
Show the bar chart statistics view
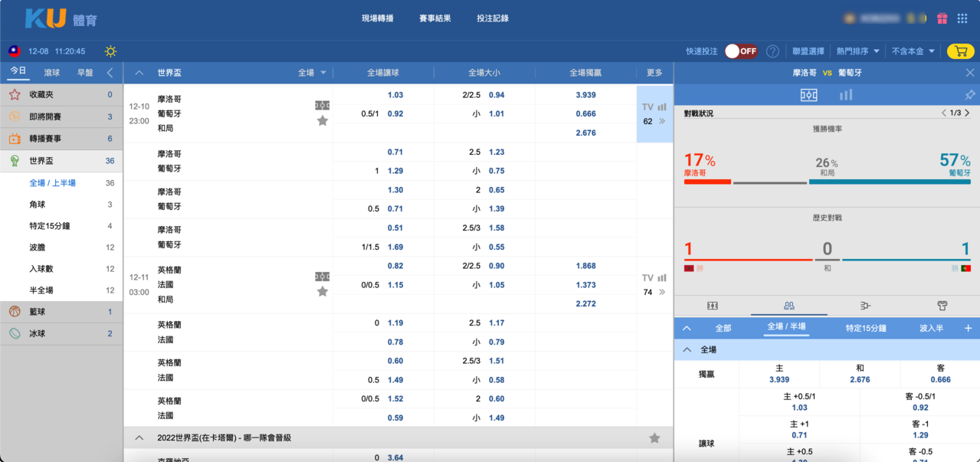coord(846,95)
